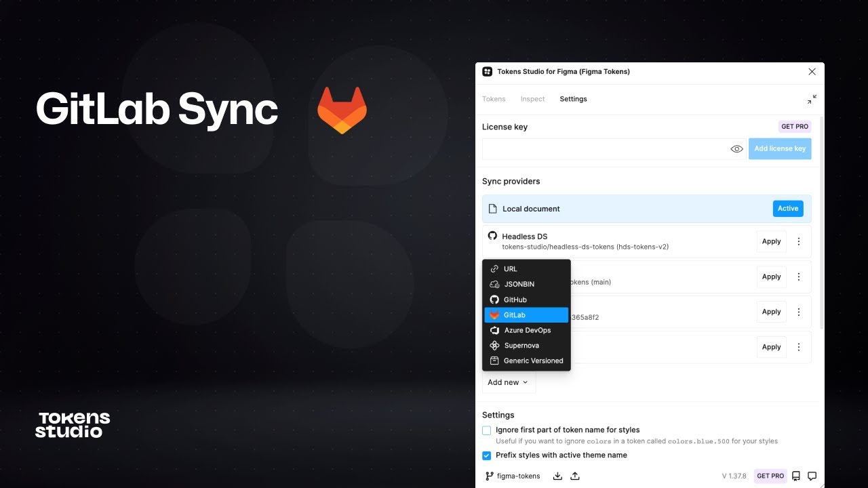
Task: Close the Tokens Studio plugin window
Action: (812, 71)
